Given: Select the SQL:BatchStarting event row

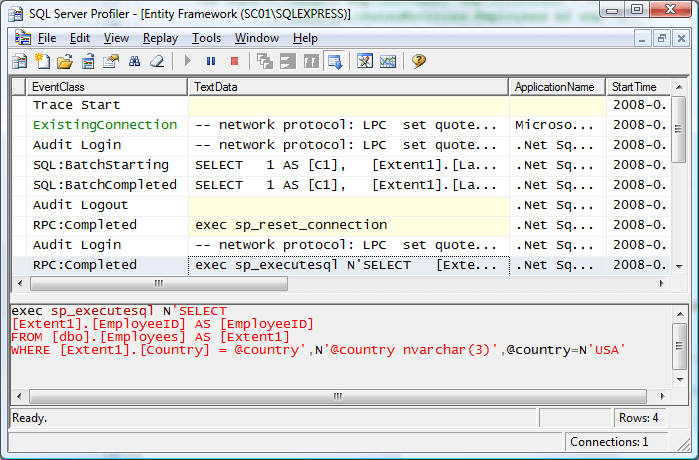Looking at the screenshot, I should (341, 165).
